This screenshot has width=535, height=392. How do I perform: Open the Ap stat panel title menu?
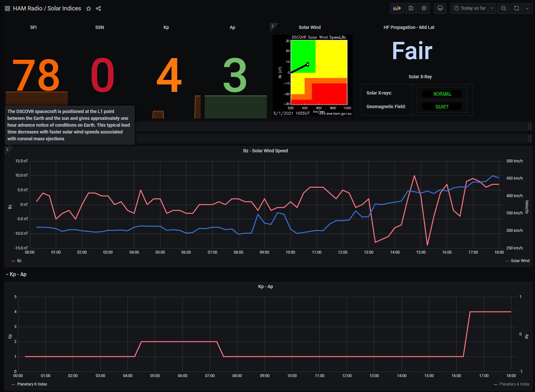click(x=232, y=27)
